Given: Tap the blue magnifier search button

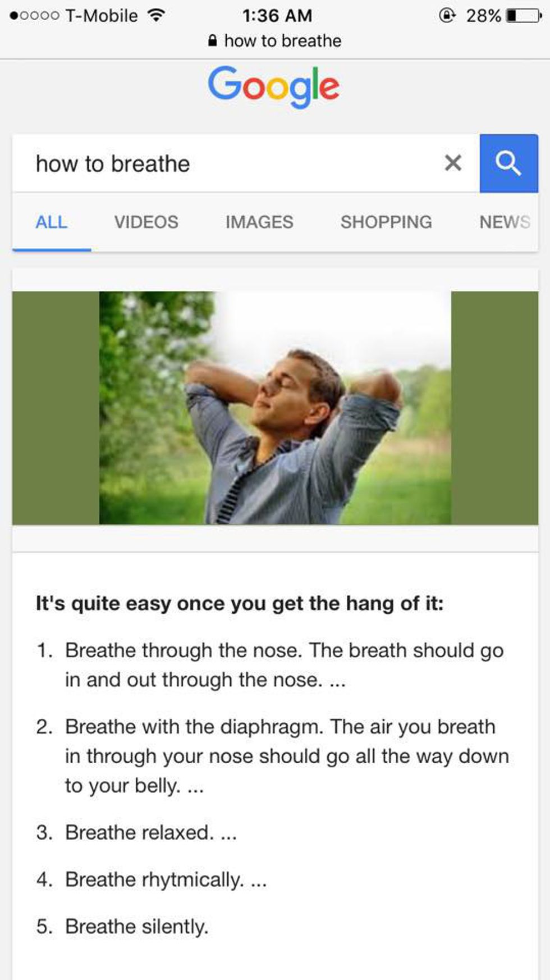Looking at the screenshot, I should [x=508, y=163].
